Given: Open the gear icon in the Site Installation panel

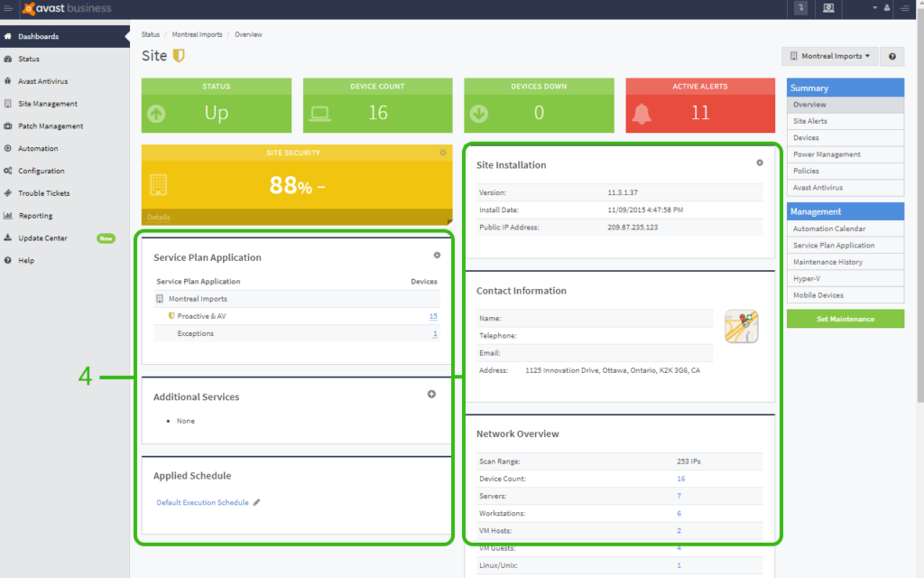Looking at the screenshot, I should pos(760,163).
